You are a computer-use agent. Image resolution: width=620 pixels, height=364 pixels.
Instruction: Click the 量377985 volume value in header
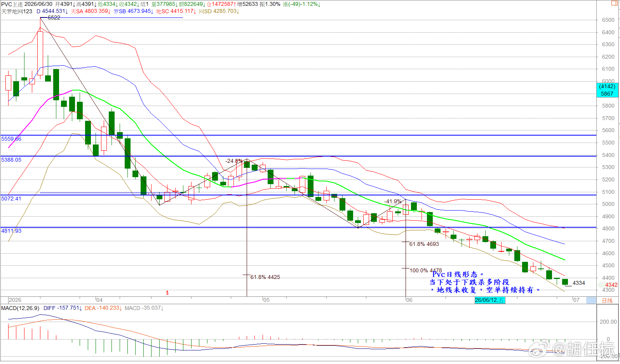[164, 4]
